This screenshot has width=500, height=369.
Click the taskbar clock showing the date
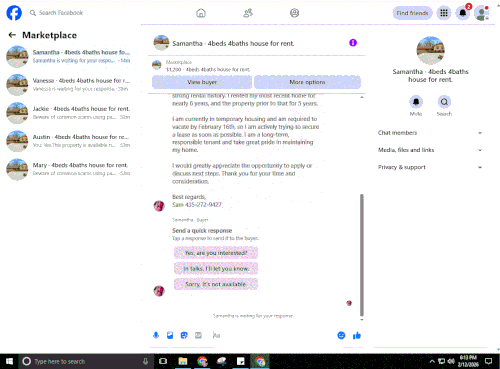[468, 361]
